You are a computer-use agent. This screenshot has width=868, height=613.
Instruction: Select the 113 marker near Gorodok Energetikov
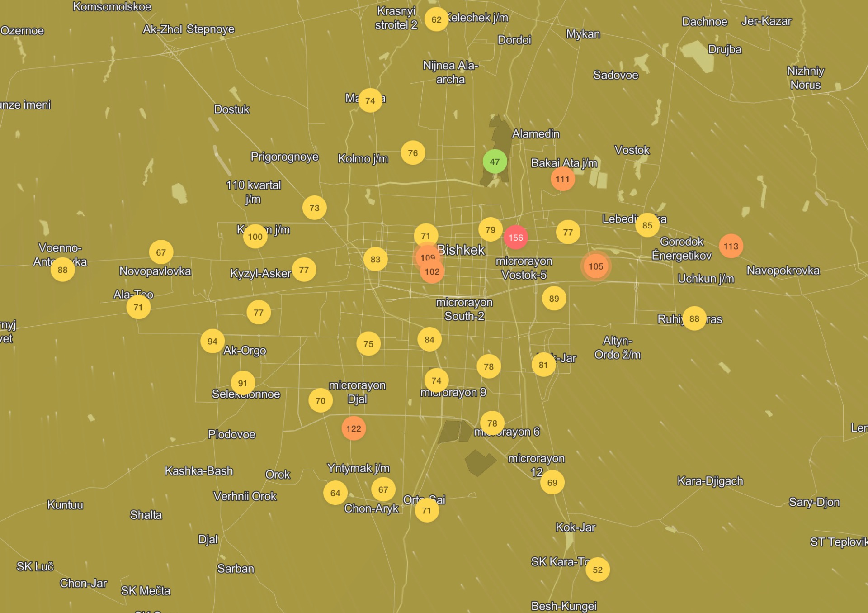[731, 246]
